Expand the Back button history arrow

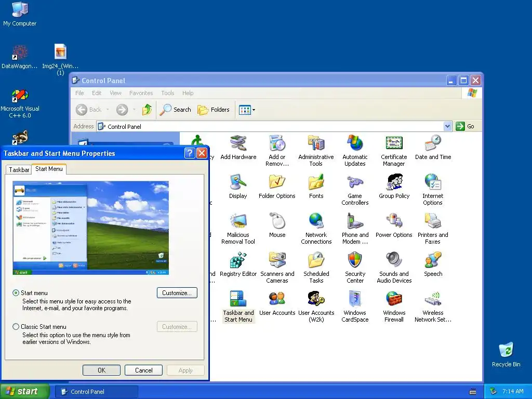tap(108, 110)
